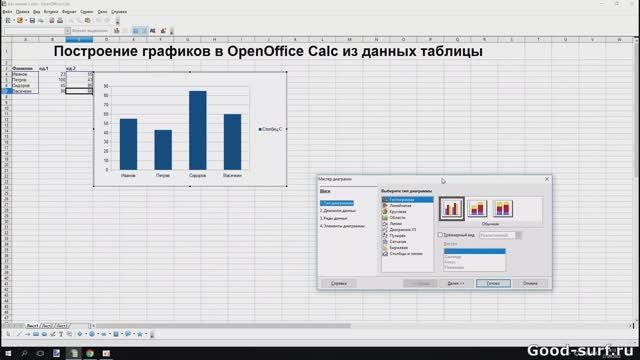Expand the Block Arrows dropdown arrow
Screen dimensions: 640x360
[x=110, y=334]
